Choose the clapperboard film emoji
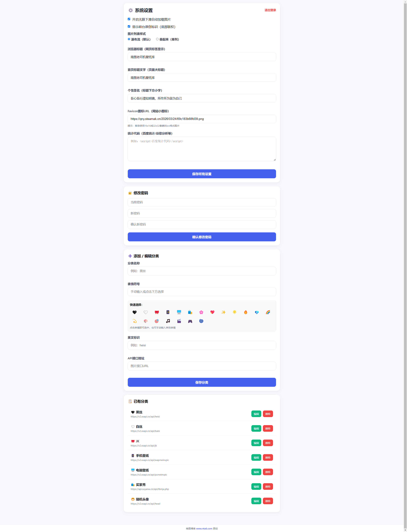This screenshot has height=532, width=407. click(179, 321)
